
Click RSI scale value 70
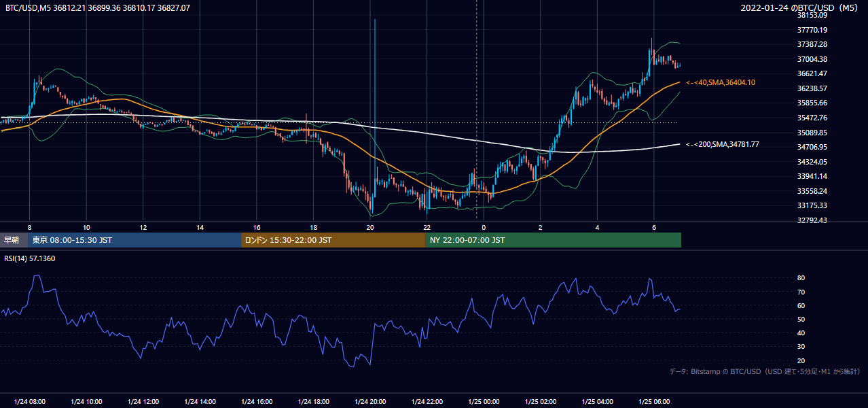tap(801, 292)
